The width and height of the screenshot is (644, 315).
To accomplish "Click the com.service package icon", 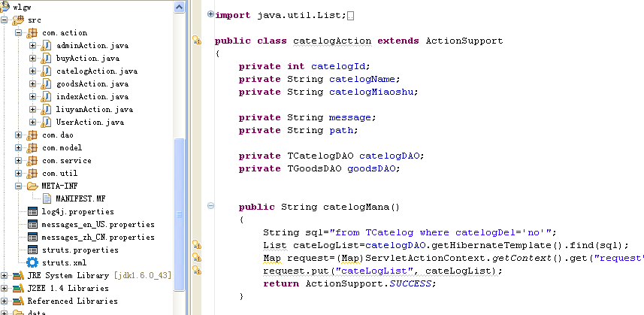I will (32, 161).
